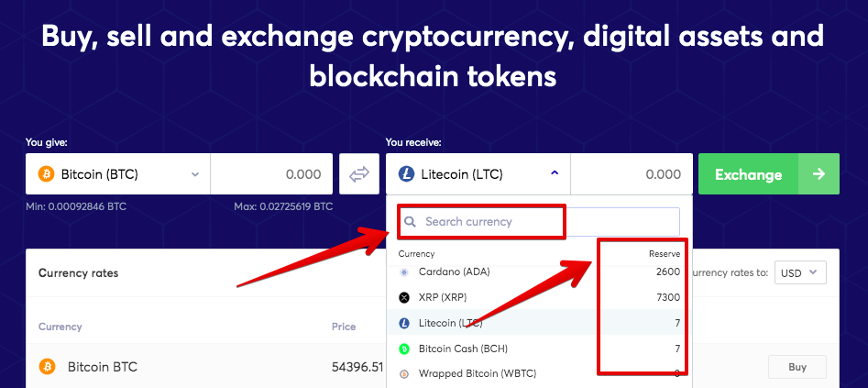Select Cardano (ADA) from currency list
868x388 pixels.
539,272
